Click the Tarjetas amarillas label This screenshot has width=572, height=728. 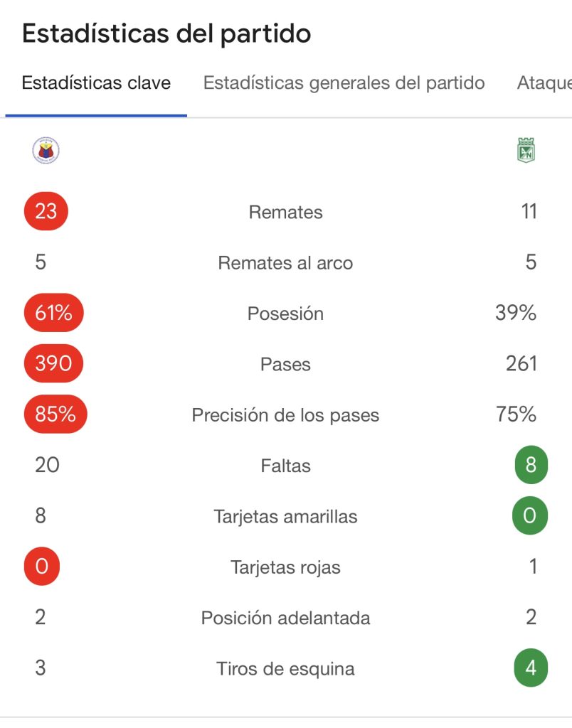pyautogui.click(x=285, y=517)
